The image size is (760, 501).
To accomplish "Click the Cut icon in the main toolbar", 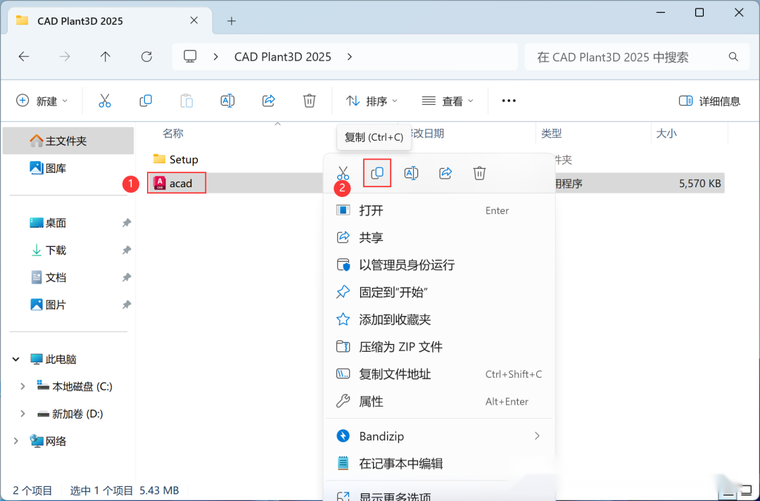I will [x=105, y=101].
